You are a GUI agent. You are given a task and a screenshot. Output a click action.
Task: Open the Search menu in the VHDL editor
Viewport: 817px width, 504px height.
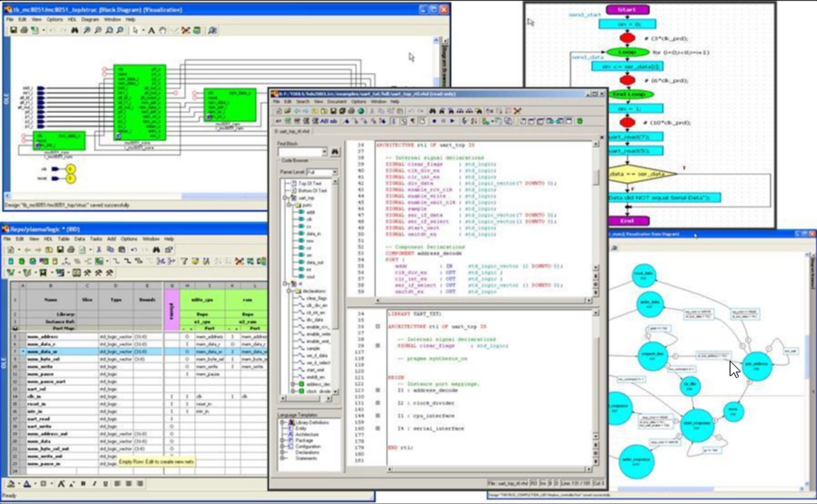(x=303, y=101)
